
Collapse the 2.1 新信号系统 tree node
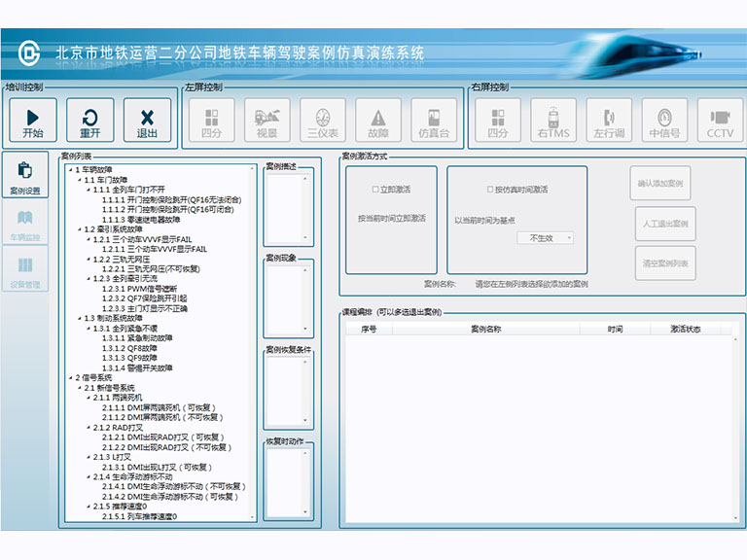pyautogui.click(x=80, y=388)
